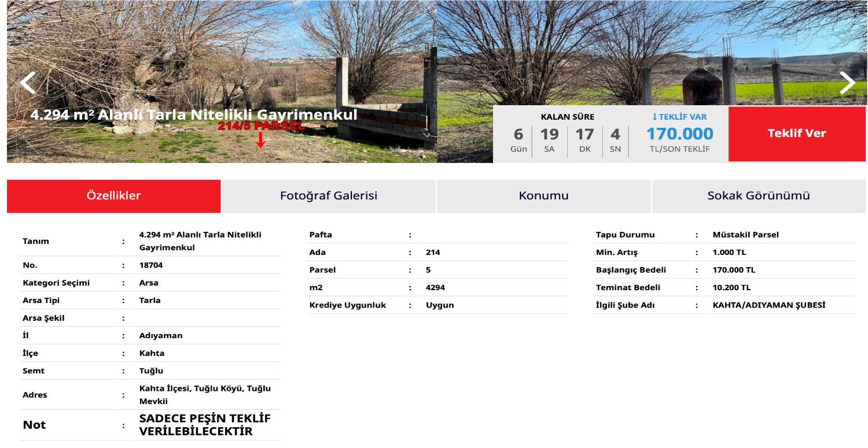Click the listing title on the banner
The height and width of the screenshot is (448, 868).
point(194,115)
